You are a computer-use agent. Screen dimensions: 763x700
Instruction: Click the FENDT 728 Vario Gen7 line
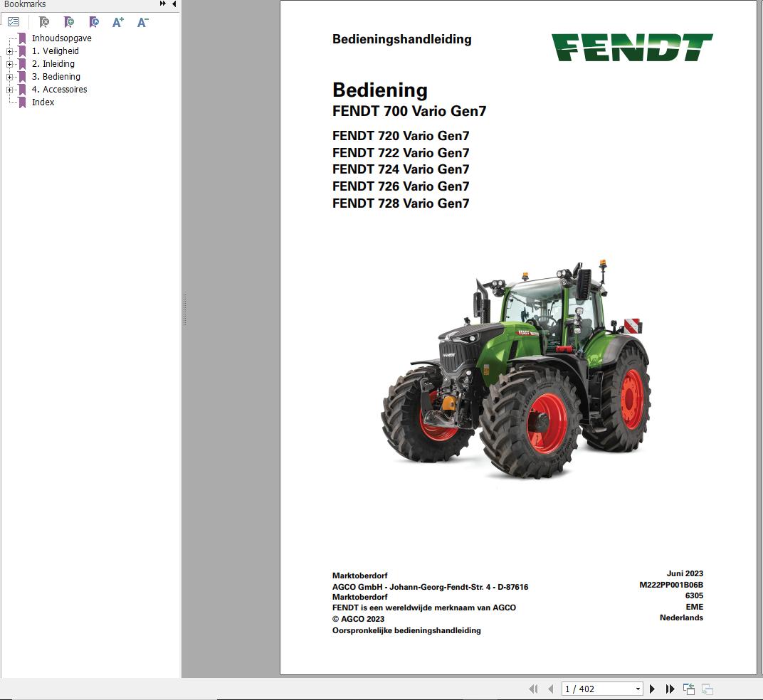click(x=401, y=203)
